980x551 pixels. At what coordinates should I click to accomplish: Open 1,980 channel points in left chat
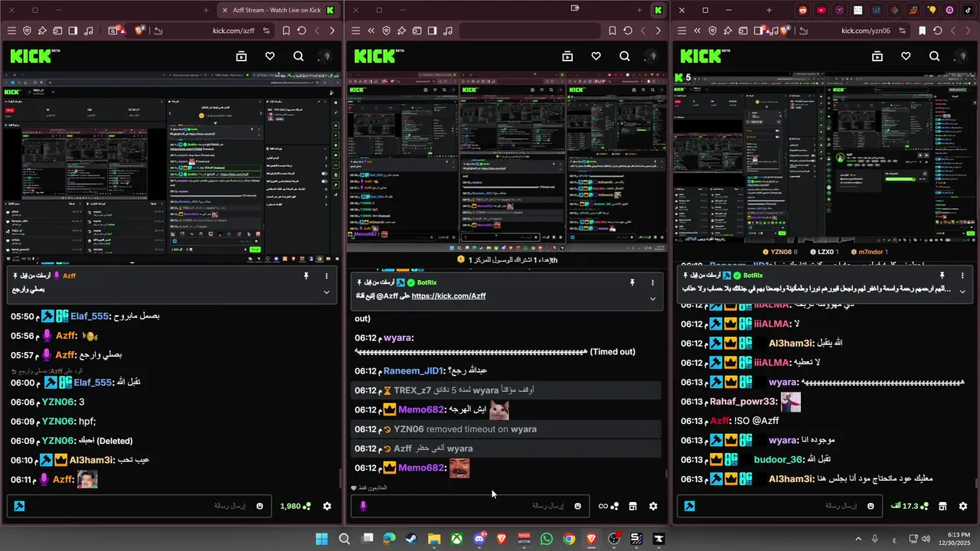point(296,506)
